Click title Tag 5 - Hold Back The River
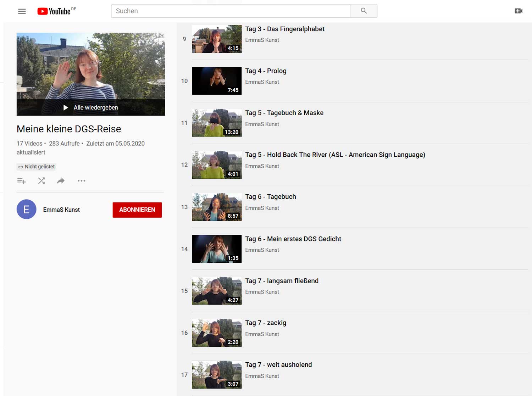 [x=335, y=155]
